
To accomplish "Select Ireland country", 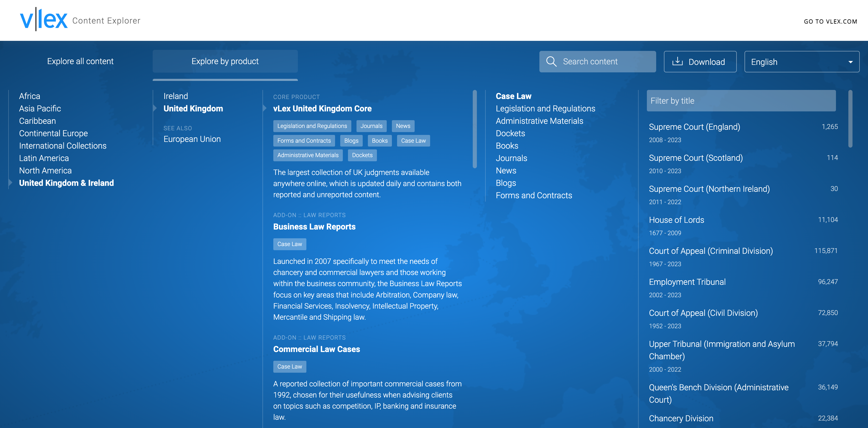I will click(x=176, y=96).
